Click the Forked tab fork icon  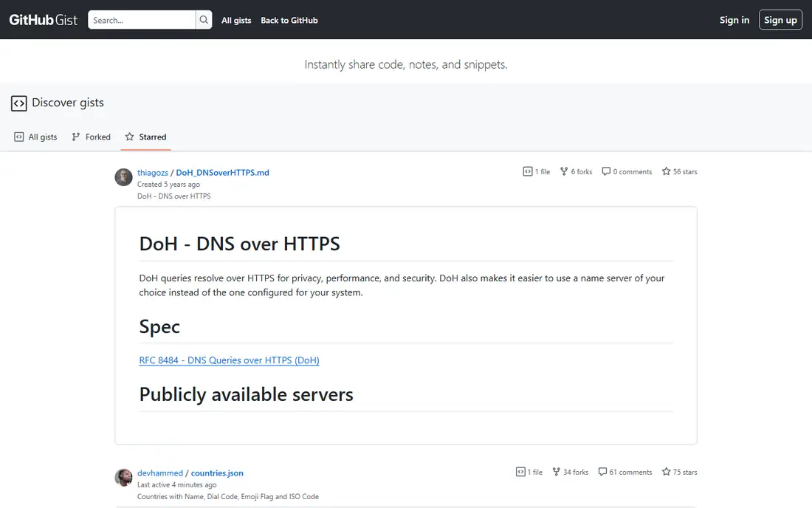pos(75,137)
